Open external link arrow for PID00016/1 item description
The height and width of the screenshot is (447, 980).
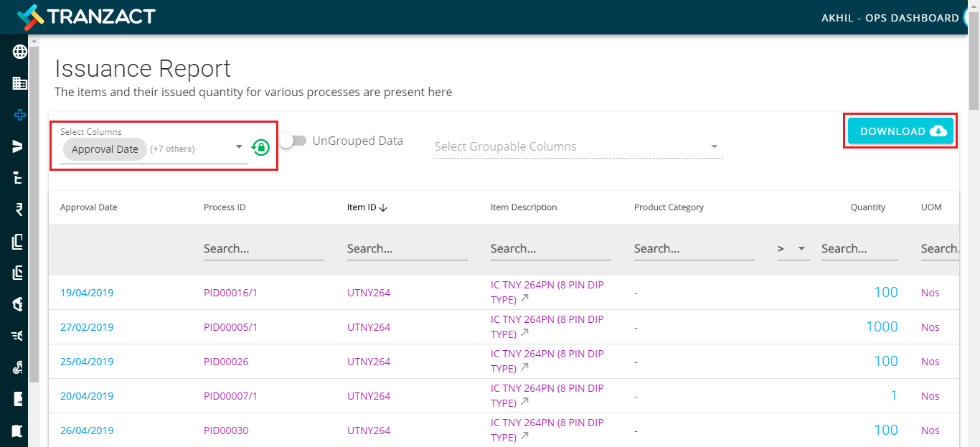pyautogui.click(x=525, y=298)
